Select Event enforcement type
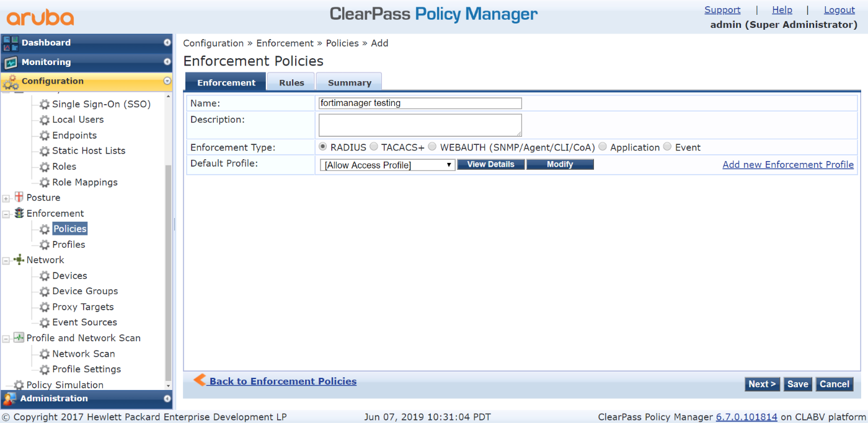 coord(667,147)
